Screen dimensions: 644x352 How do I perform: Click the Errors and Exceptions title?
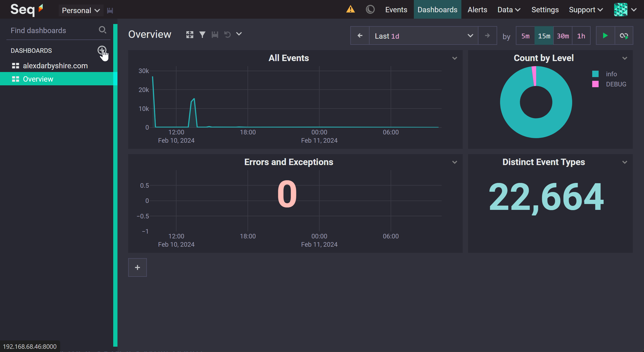(289, 162)
